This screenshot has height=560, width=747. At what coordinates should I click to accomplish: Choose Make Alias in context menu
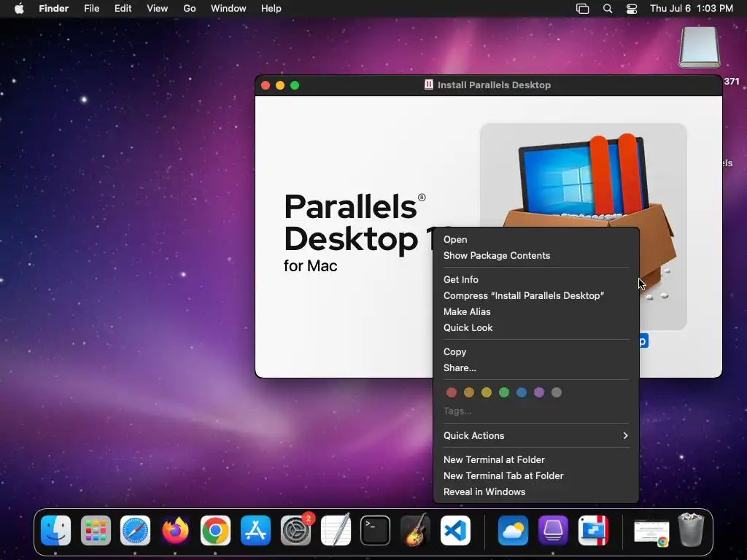[x=536, y=312]
